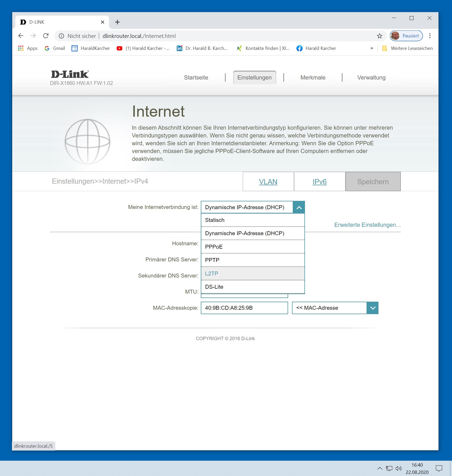
Task: Click the D-Link logo
Action: 70,74
